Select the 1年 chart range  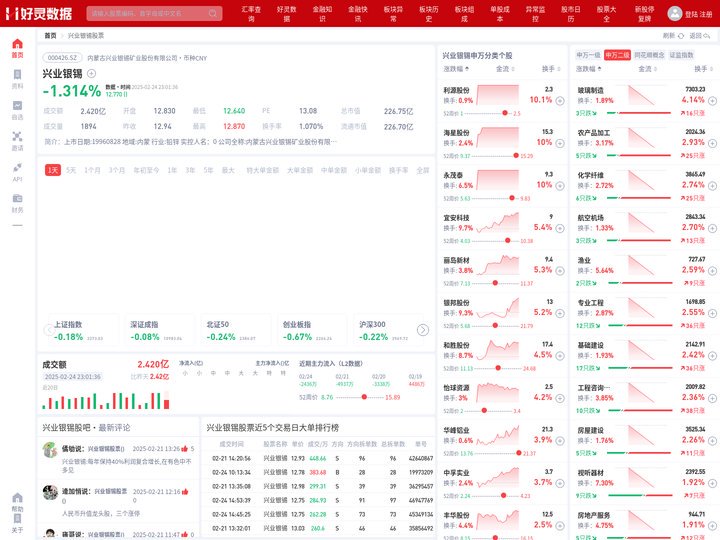click(x=172, y=170)
